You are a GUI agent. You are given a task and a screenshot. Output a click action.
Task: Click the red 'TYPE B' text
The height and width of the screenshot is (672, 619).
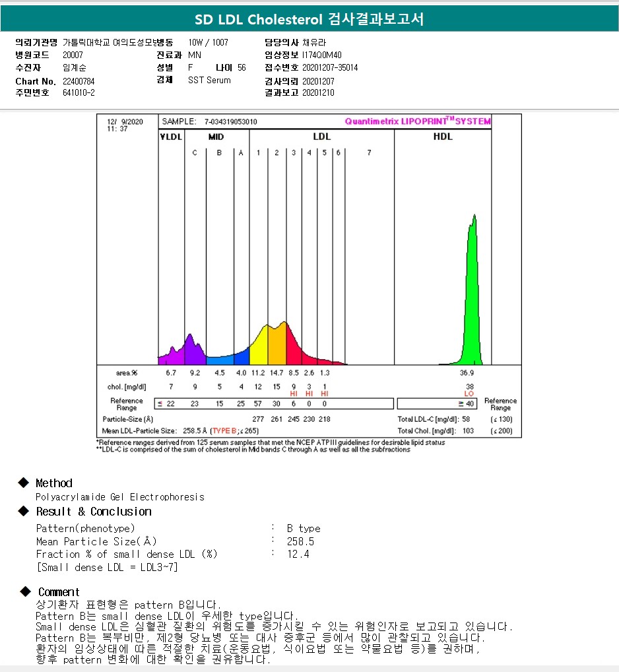[x=224, y=430]
